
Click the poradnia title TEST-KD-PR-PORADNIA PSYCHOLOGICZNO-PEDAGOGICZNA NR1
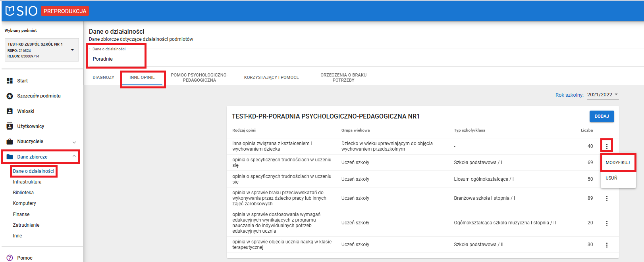pos(326,116)
